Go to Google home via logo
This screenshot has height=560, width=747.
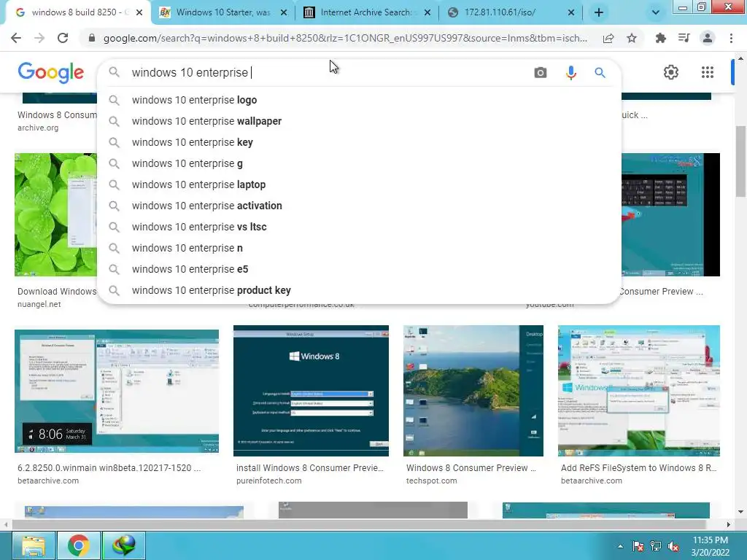point(51,72)
